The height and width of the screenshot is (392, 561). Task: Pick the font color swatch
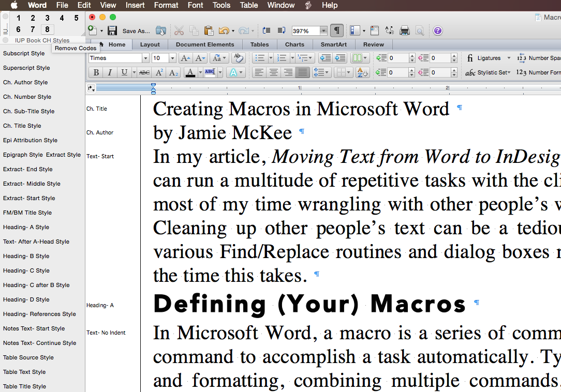pyautogui.click(x=190, y=72)
